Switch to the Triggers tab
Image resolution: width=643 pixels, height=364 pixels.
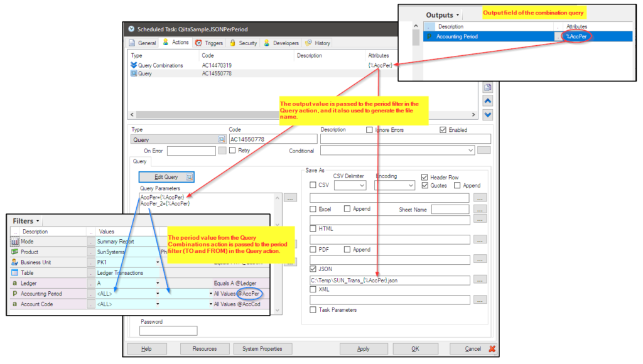pyautogui.click(x=209, y=43)
